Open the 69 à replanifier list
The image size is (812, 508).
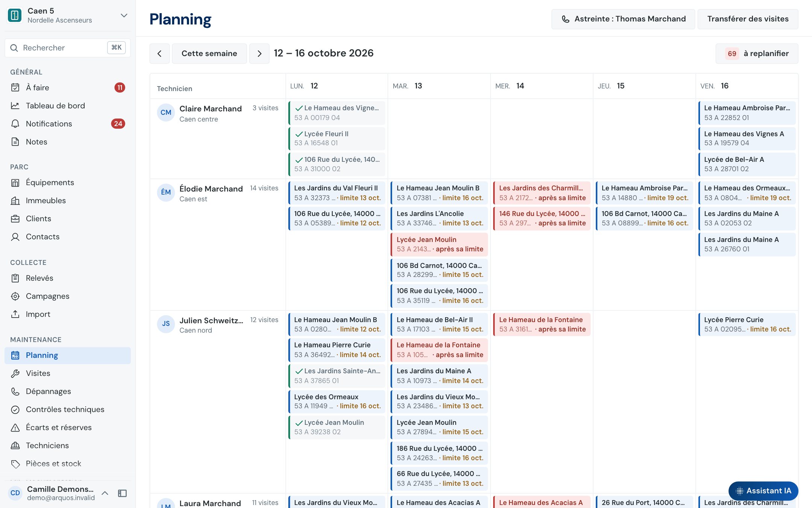pyautogui.click(x=757, y=53)
